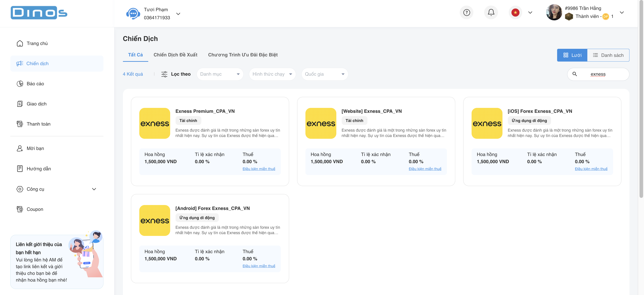
Task: Go to Mời bạn in sidebar
Action: coord(35,148)
